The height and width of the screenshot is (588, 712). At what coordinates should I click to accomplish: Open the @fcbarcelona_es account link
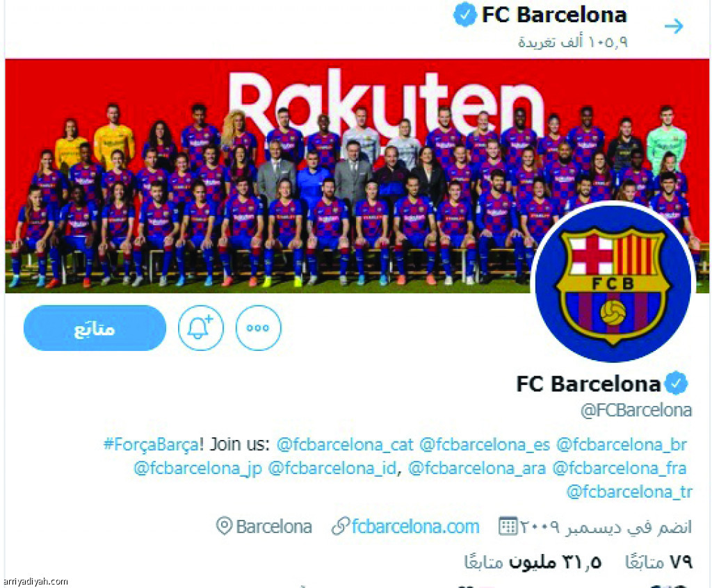click(x=485, y=445)
